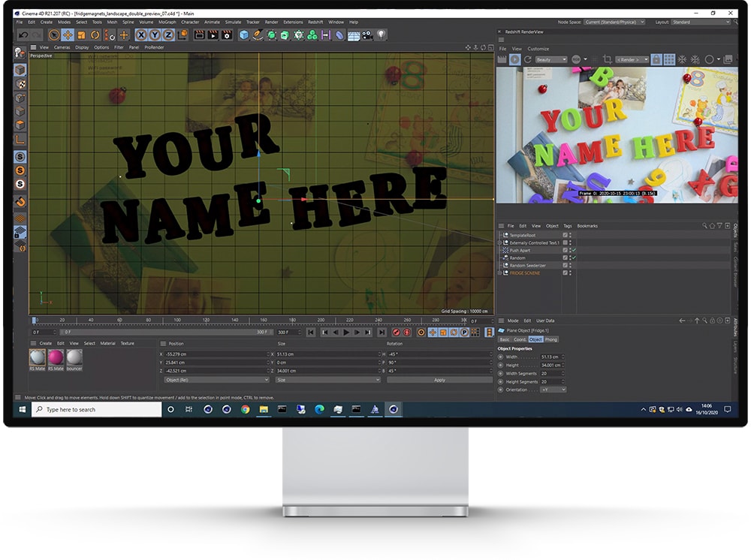Refresh the Redshift RenderView

528,59
